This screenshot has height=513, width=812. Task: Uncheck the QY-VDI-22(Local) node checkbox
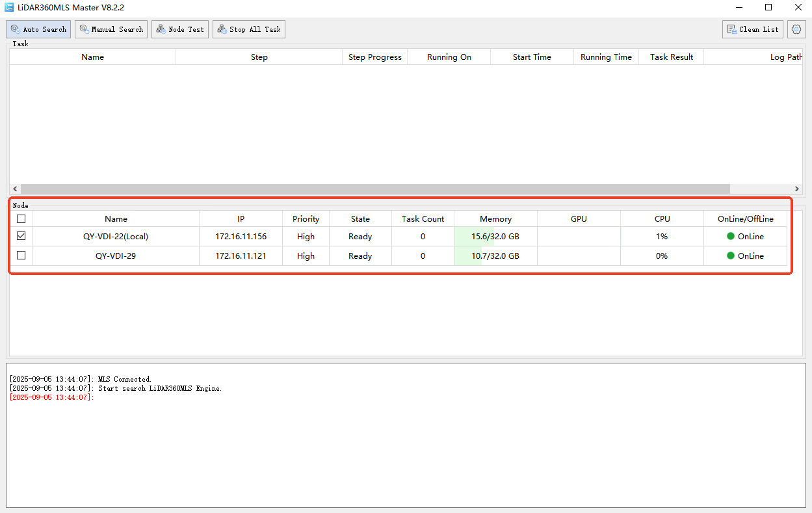[x=21, y=237]
